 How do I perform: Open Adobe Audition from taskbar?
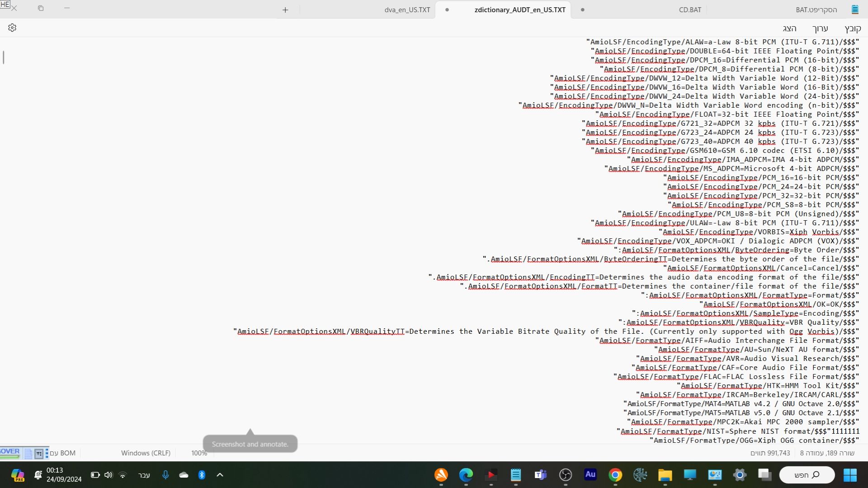point(590,474)
